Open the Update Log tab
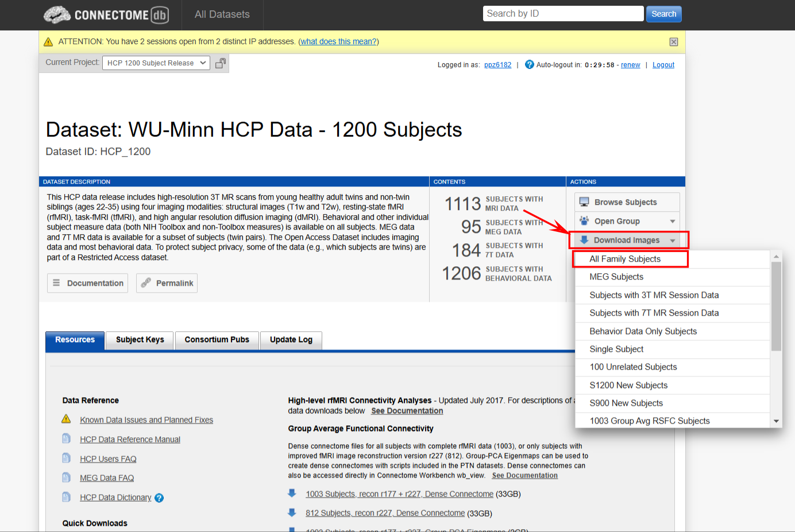The width and height of the screenshot is (795, 532). 291,340
